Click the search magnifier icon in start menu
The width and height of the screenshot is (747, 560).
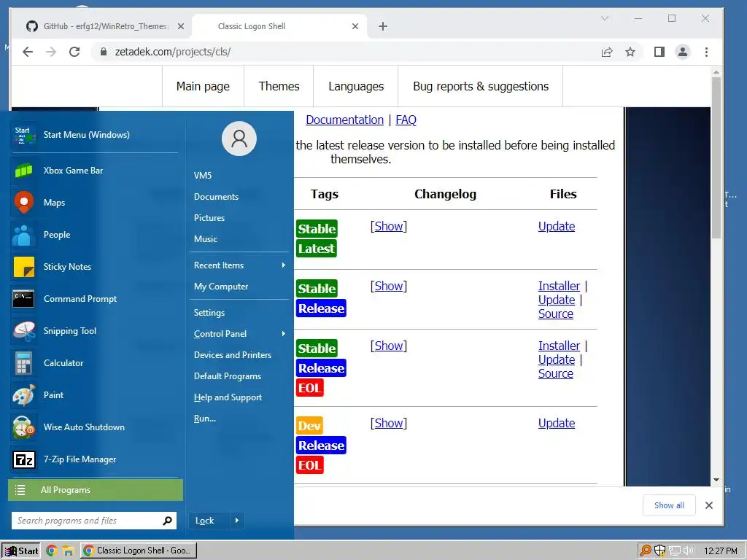pos(167,521)
